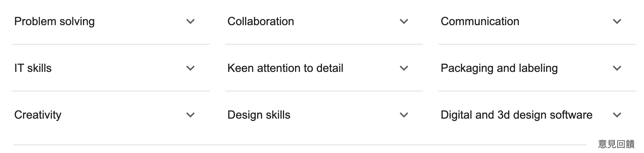Click the Creativity label text
Viewport: 644px width, 153px height.
click(x=38, y=115)
